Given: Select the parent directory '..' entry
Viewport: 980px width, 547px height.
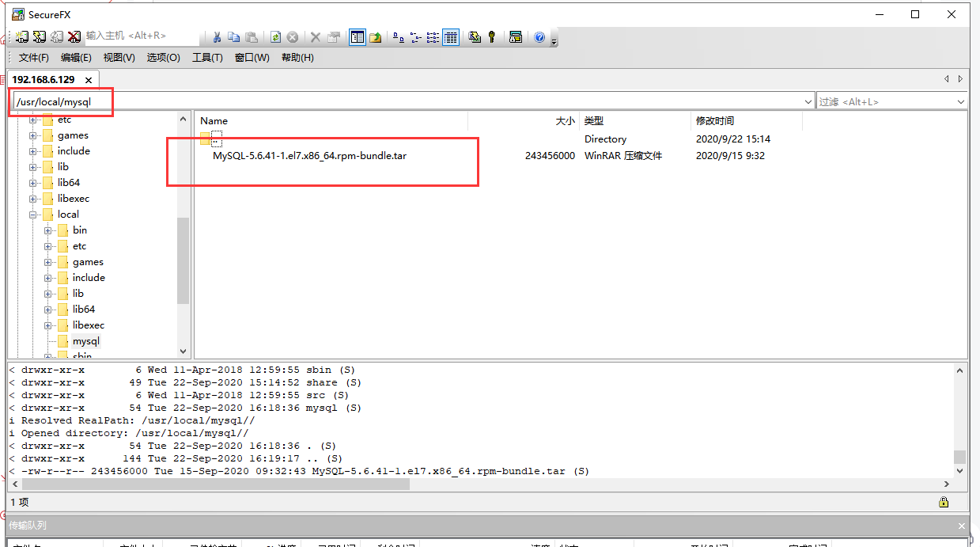Looking at the screenshot, I should (x=216, y=139).
